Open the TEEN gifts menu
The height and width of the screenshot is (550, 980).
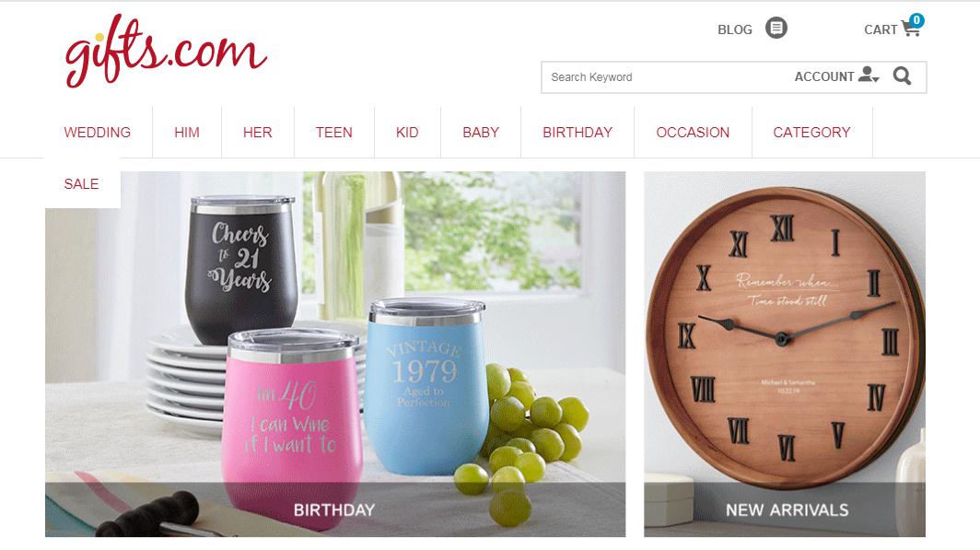click(333, 133)
